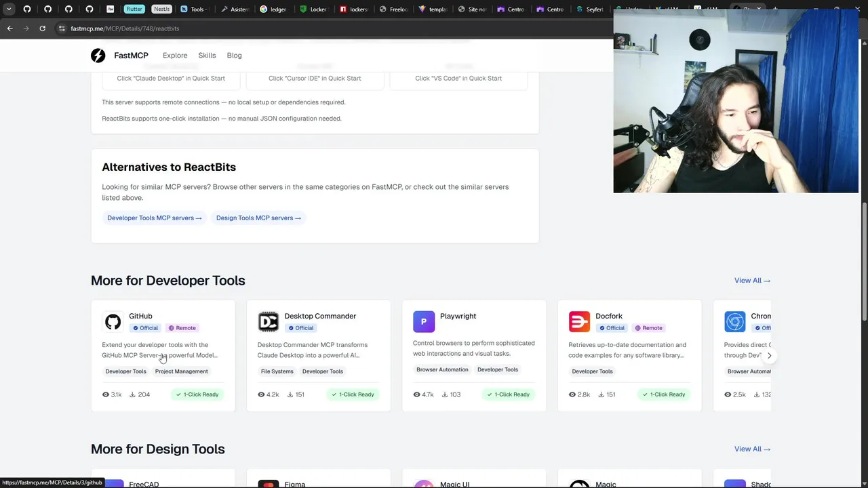The image size is (868, 488).
Task: Open the Playwright card title
Action: pyautogui.click(x=458, y=316)
